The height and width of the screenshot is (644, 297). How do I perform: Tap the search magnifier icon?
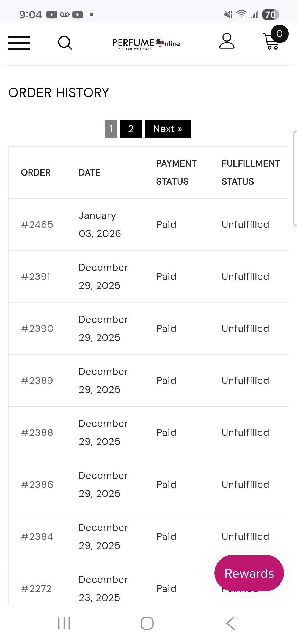[65, 43]
